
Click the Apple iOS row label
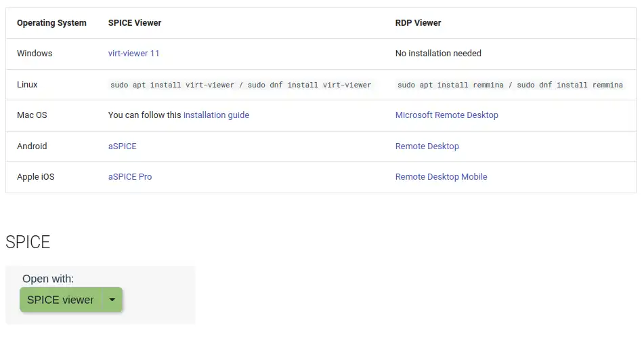[36, 177]
